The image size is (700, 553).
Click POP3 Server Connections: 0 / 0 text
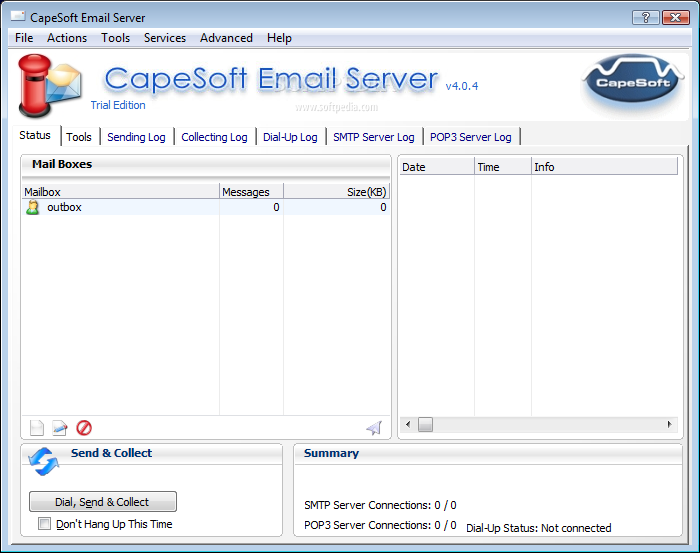[x=380, y=525]
